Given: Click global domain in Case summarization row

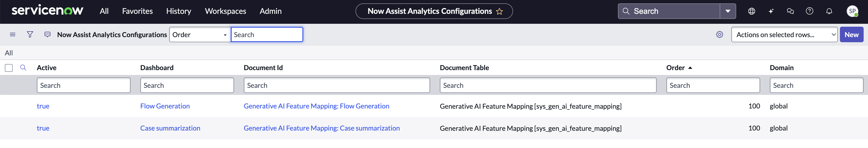Looking at the screenshot, I should [x=779, y=128].
